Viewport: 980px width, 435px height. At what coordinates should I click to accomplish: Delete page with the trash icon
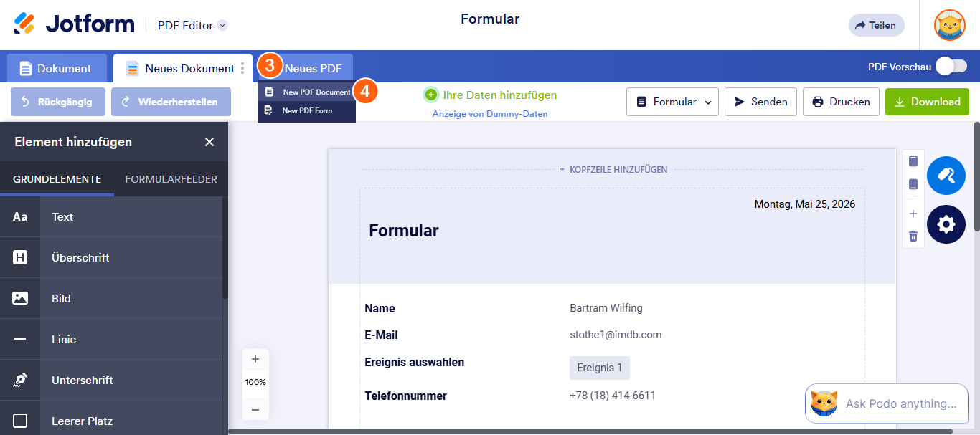pyautogui.click(x=913, y=236)
